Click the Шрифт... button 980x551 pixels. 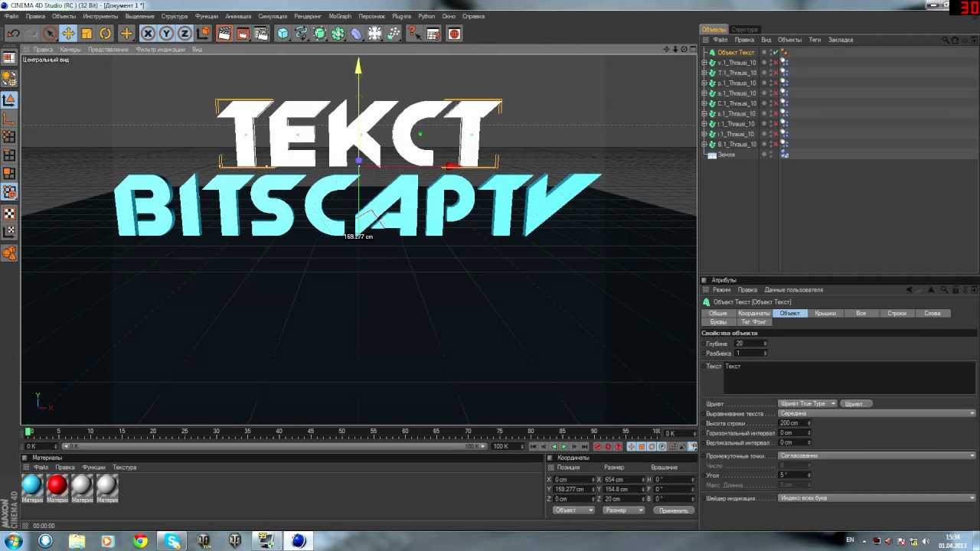[857, 403]
